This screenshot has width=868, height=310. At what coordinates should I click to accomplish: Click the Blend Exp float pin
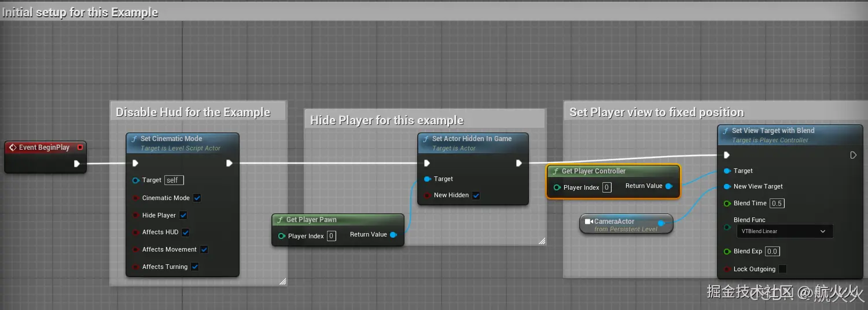click(727, 252)
